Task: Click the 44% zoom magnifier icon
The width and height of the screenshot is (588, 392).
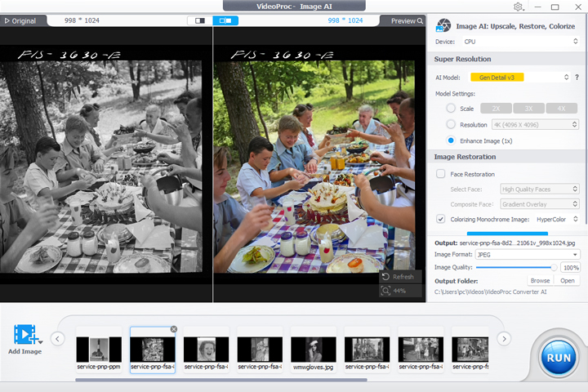Action: 385,291
